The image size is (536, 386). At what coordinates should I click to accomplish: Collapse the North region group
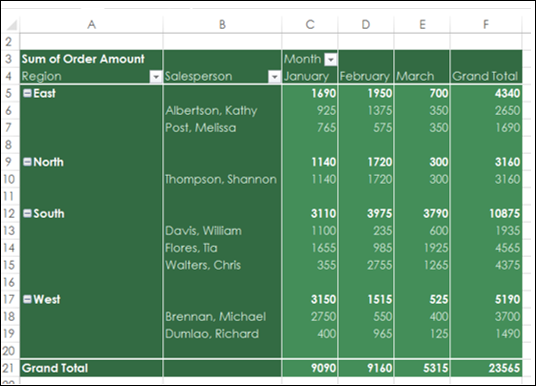[x=27, y=162]
